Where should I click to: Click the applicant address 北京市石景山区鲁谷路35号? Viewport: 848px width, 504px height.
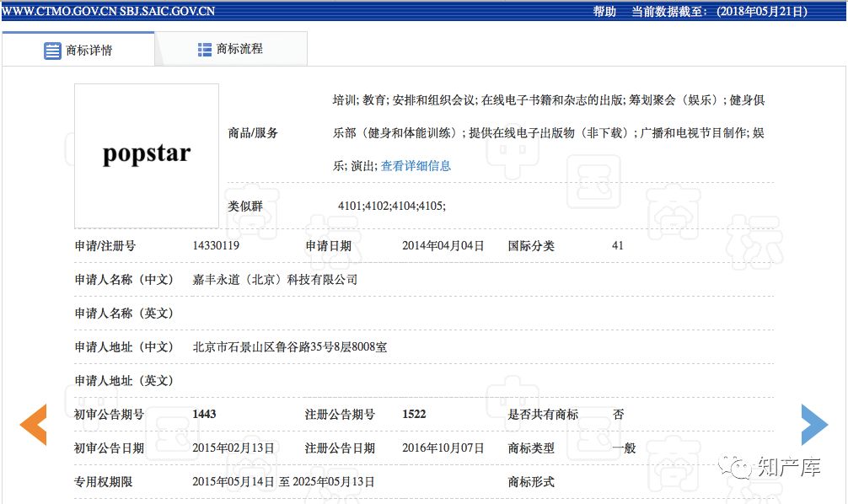pyautogui.click(x=289, y=347)
